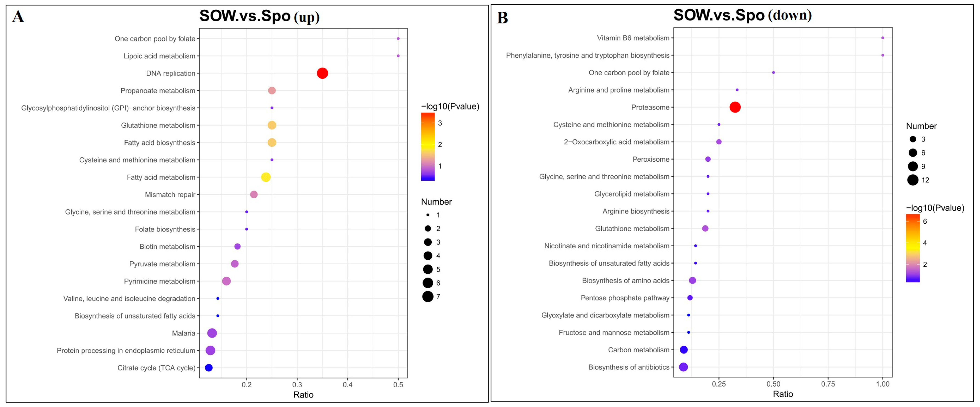
Task: Click the Number 12 legend circle
Action: (912, 180)
